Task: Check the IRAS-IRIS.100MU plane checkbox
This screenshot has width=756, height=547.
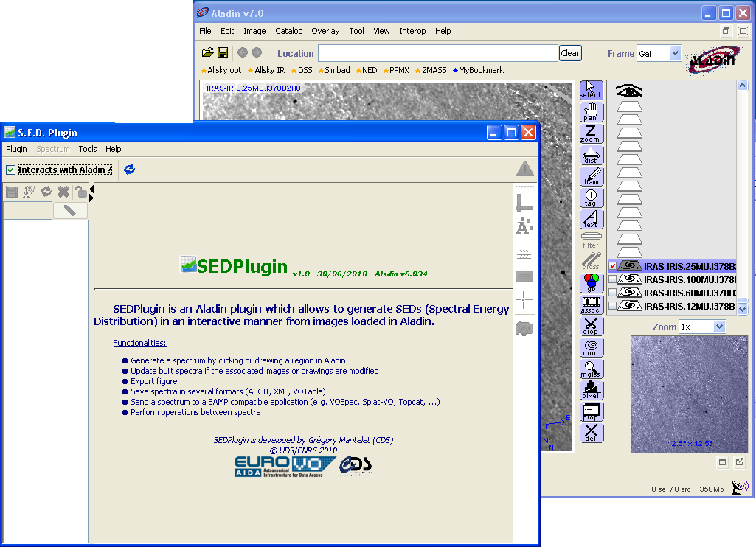Action: click(x=612, y=279)
